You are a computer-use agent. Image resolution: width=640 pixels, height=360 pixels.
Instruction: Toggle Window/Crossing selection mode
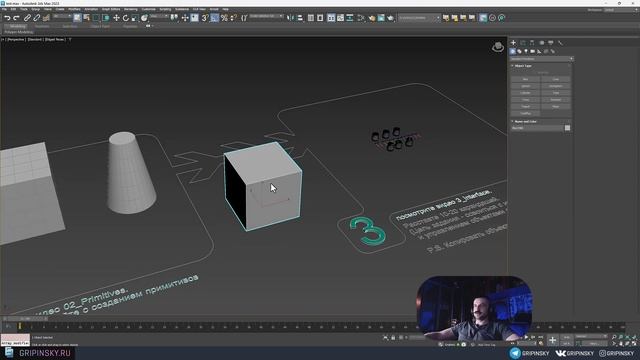[x=105, y=18]
